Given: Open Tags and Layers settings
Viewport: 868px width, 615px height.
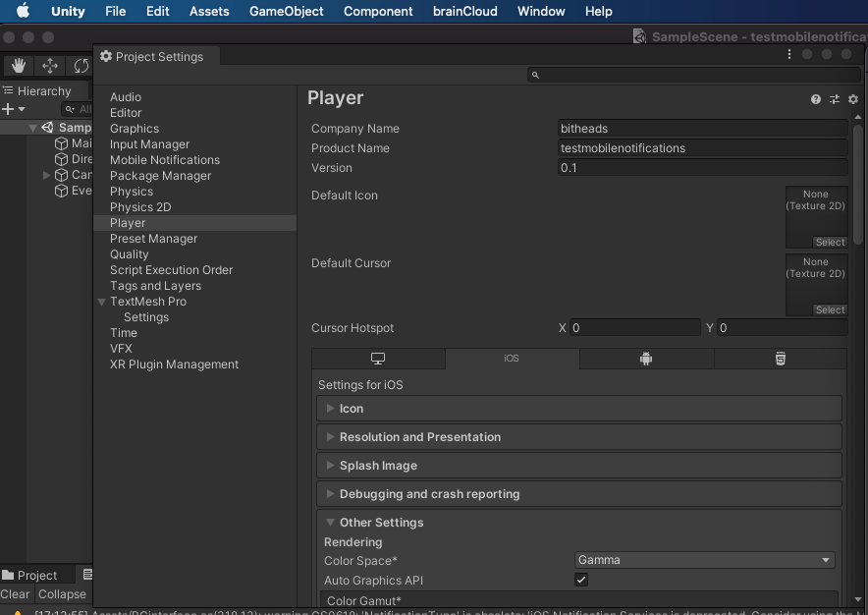Looking at the screenshot, I should click(x=155, y=286).
